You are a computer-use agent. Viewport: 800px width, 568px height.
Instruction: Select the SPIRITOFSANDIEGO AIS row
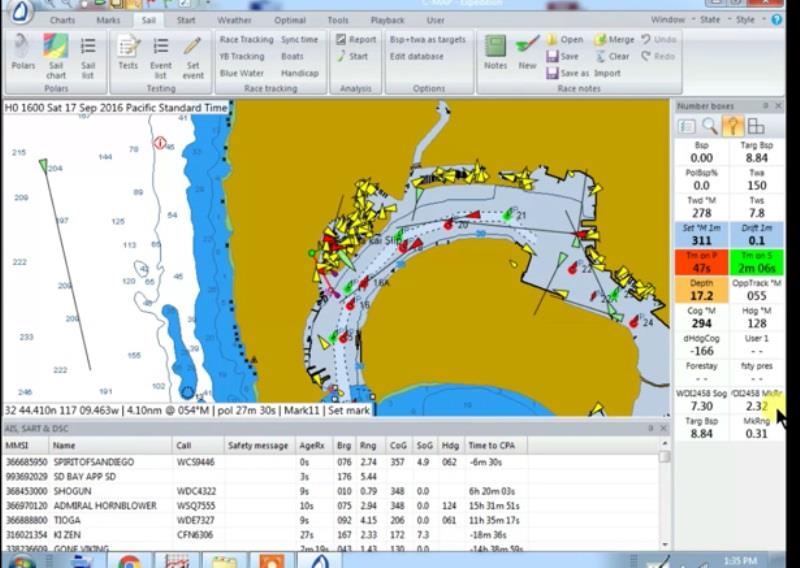coord(331,462)
